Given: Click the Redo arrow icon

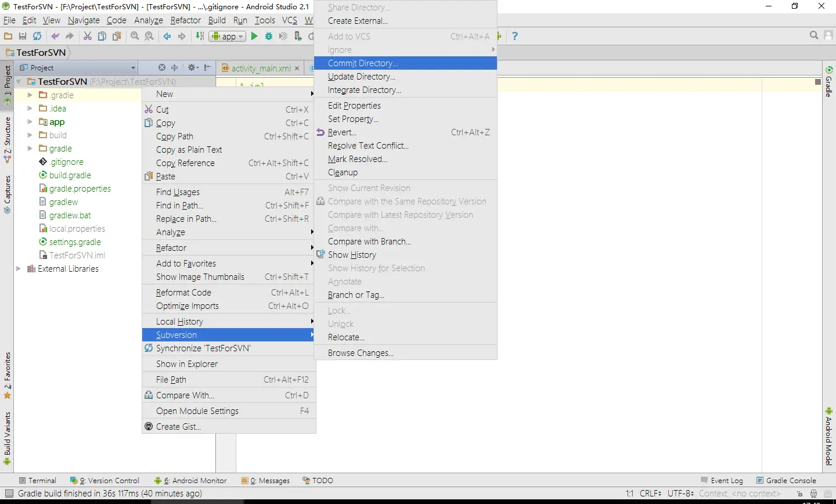Looking at the screenshot, I should tap(70, 36).
